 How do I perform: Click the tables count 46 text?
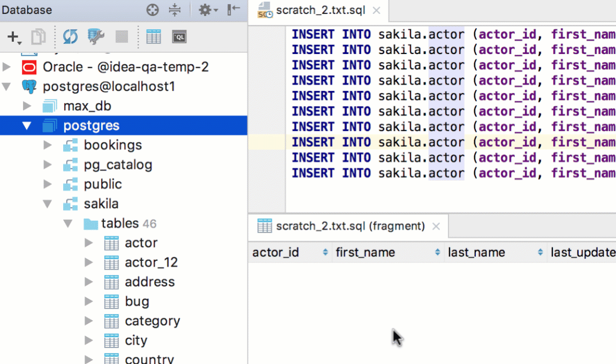[149, 223]
